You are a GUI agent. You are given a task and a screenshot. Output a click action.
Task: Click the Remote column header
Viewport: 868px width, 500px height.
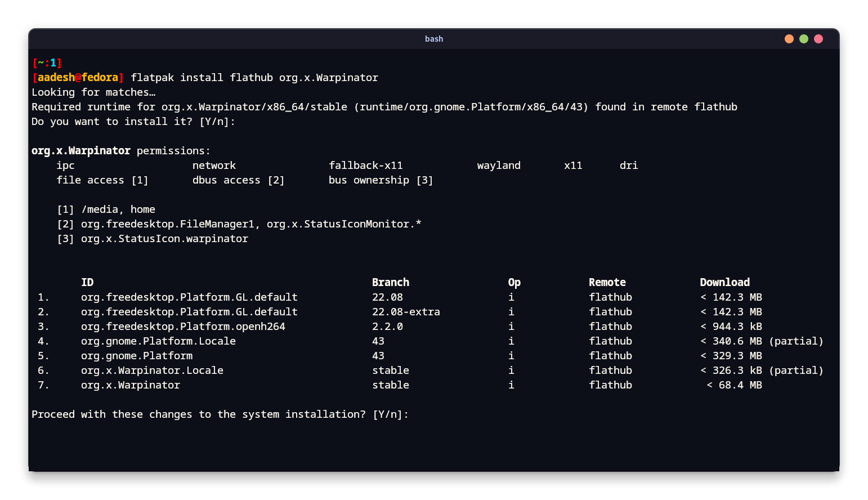tap(607, 282)
